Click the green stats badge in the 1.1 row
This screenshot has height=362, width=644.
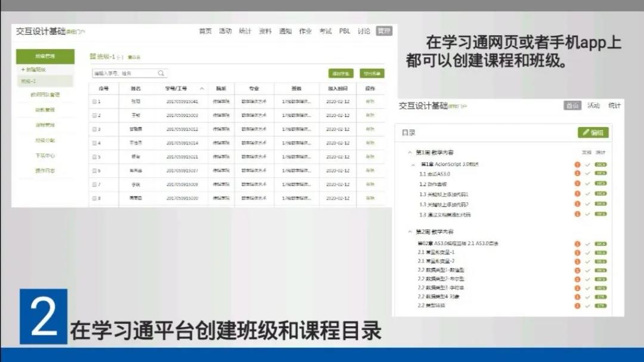pyautogui.click(x=600, y=174)
